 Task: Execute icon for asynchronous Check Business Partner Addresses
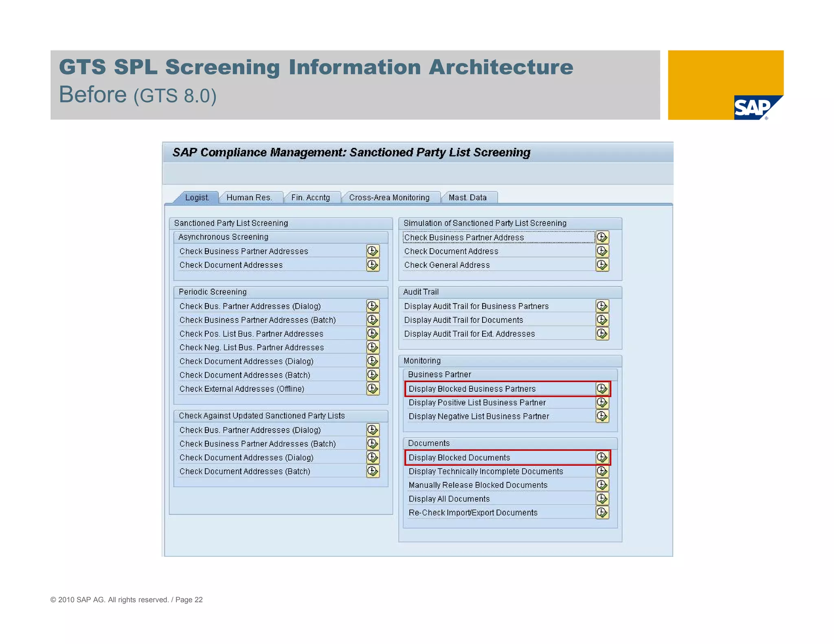pos(373,251)
